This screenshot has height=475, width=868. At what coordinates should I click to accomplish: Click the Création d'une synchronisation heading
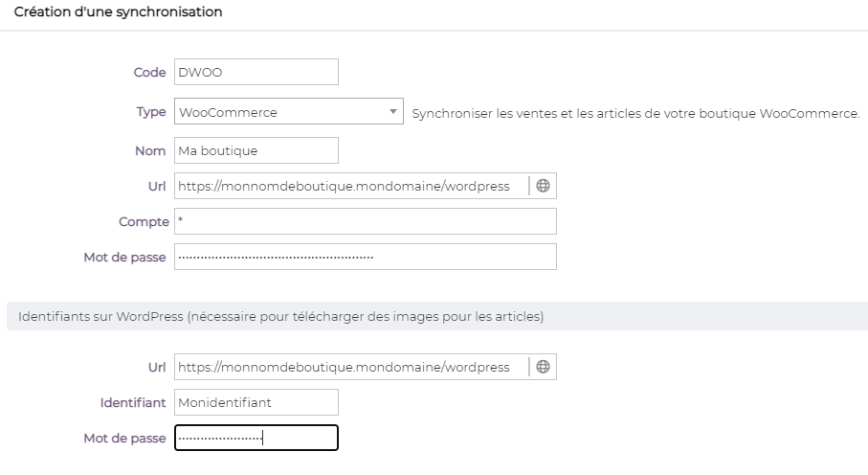pos(119,12)
